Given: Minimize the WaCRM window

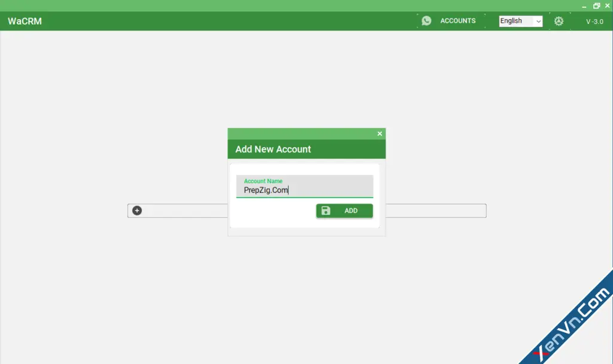Looking at the screenshot, I should coord(584,6).
